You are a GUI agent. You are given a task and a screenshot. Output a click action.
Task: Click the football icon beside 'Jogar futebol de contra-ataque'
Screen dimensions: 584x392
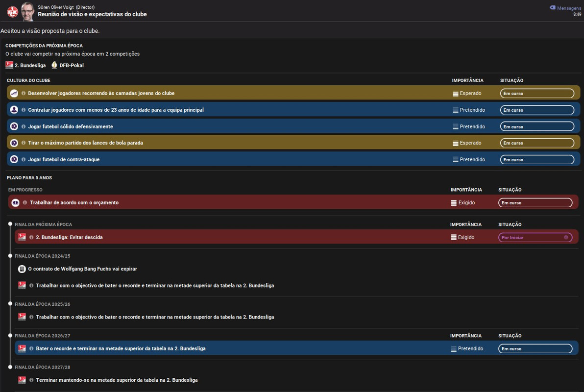[14, 159]
